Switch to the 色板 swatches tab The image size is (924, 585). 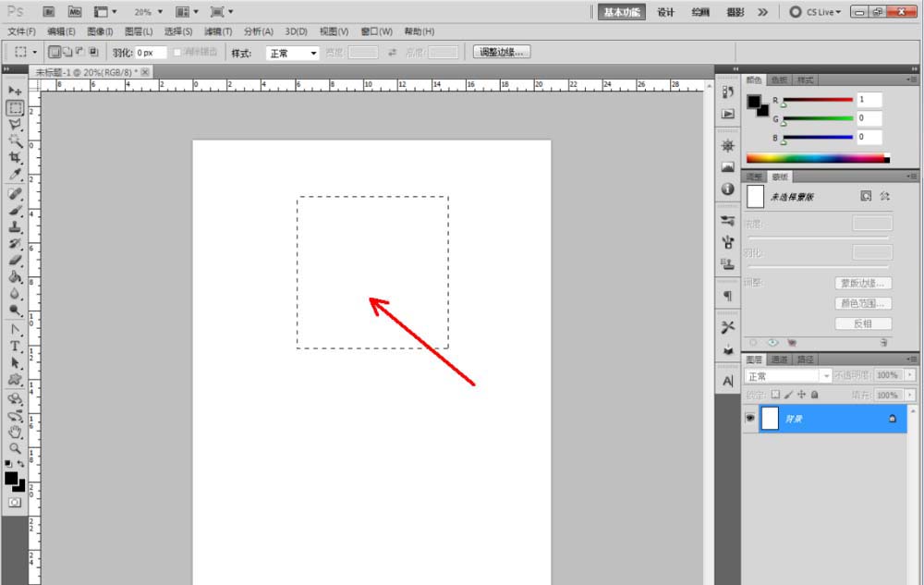779,80
